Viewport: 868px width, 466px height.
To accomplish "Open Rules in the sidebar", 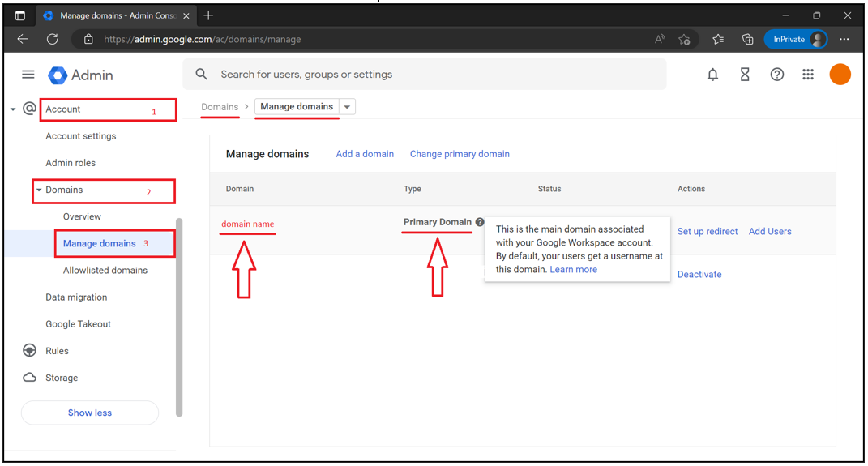I will pyautogui.click(x=57, y=351).
